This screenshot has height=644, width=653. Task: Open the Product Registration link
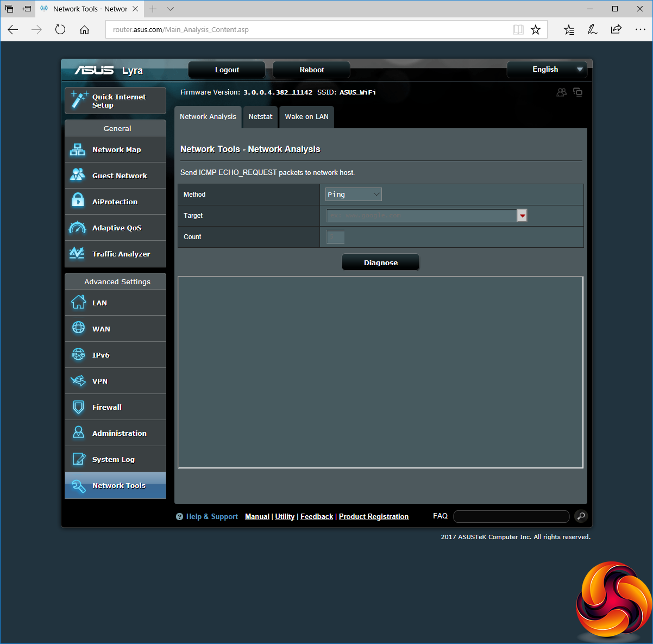pyautogui.click(x=374, y=517)
